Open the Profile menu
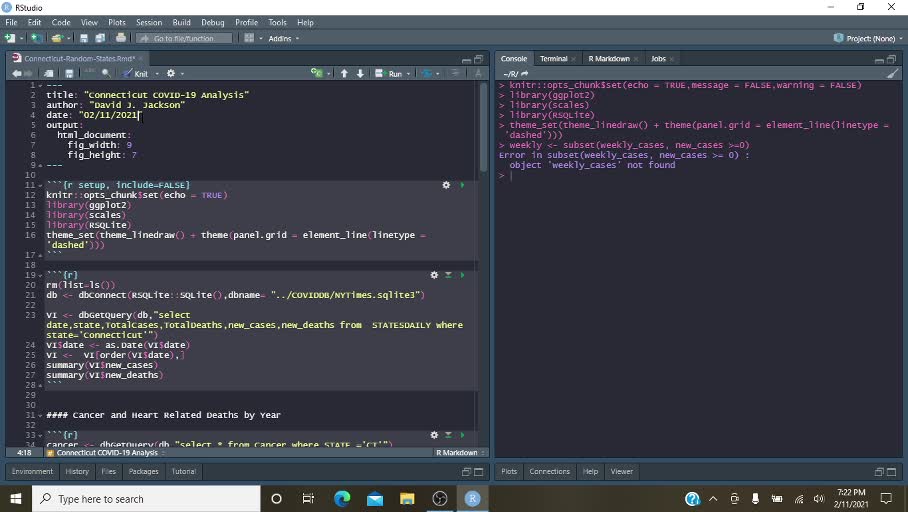The height and width of the screenshot is (512, 908). coord(246,22)
